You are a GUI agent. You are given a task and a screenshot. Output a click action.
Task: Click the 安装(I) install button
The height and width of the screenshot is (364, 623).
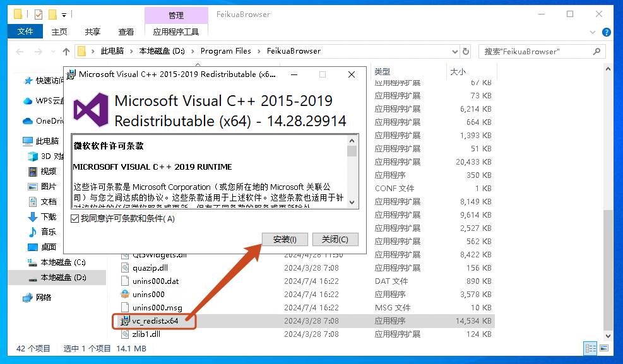(x=284, y=240)
